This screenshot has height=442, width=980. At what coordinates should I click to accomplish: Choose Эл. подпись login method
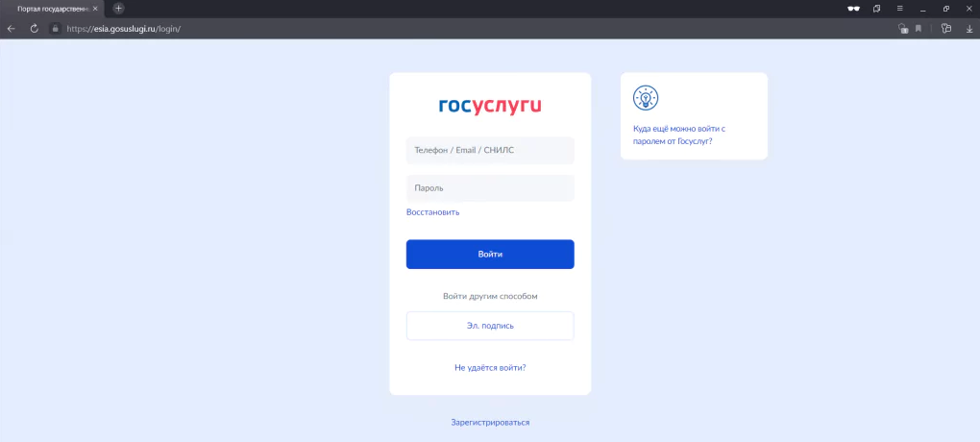pyautogui.click(x=490, y=326)
